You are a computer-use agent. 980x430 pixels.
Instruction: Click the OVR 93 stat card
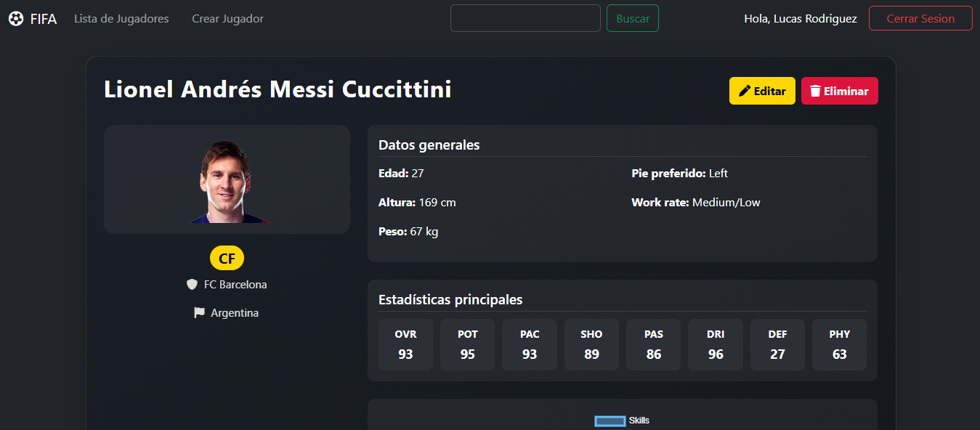tap(405, 344)
